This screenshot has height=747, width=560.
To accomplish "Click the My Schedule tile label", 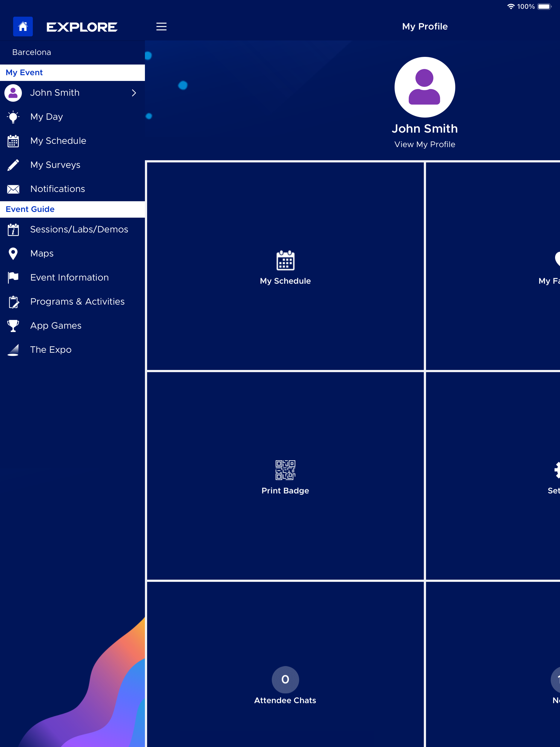I will (285, 281).
